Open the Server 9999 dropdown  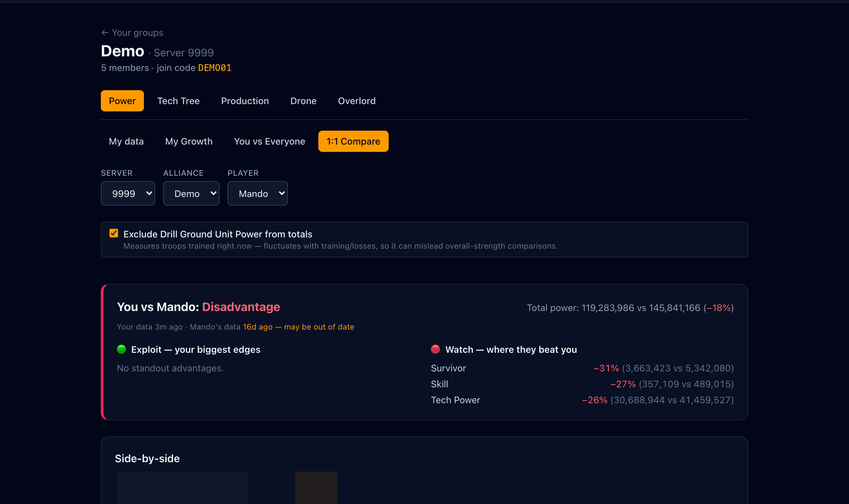coord(128,193)
